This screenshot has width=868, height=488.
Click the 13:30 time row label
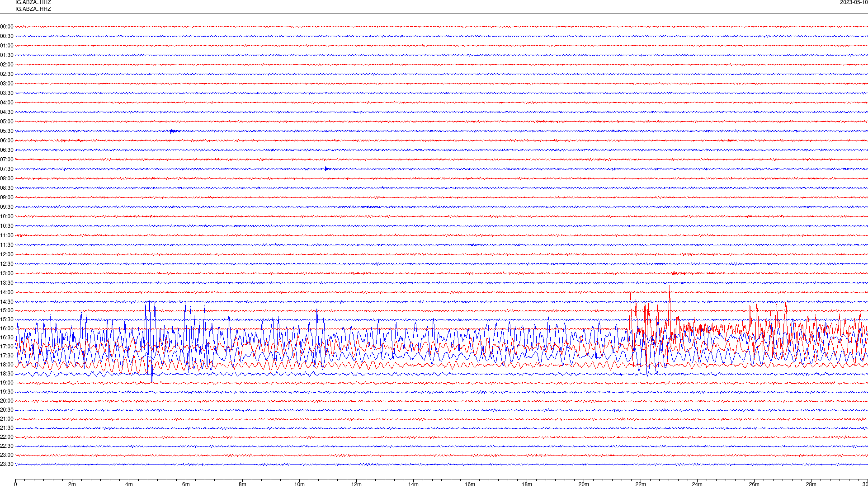pyautogui.click(x=7, y=283)
